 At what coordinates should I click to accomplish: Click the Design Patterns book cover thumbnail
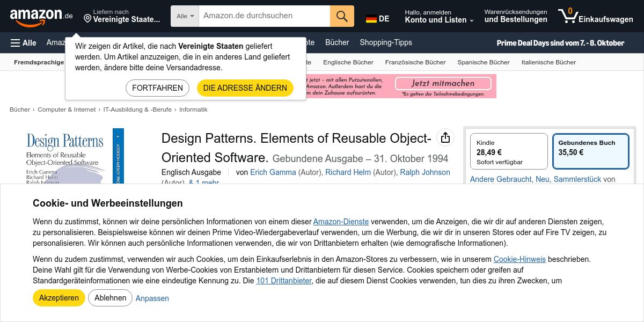[75, 156]
